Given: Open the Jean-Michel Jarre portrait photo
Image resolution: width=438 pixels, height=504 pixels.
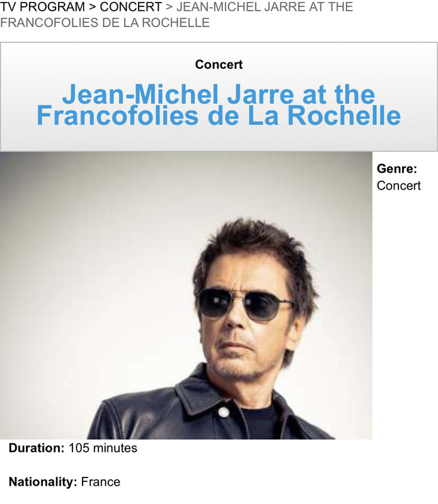Looking at the screenshot, I should click(x=186, y=295).
